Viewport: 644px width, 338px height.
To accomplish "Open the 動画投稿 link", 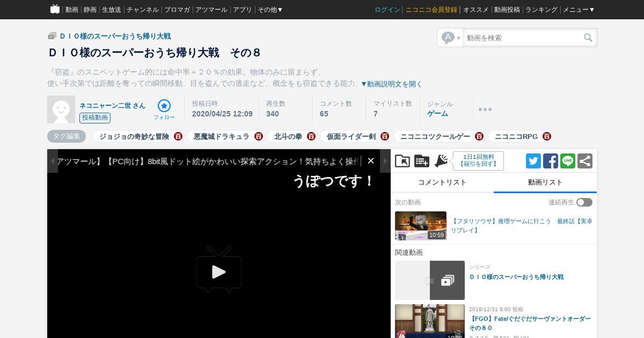I will click(x=507, y=10).
